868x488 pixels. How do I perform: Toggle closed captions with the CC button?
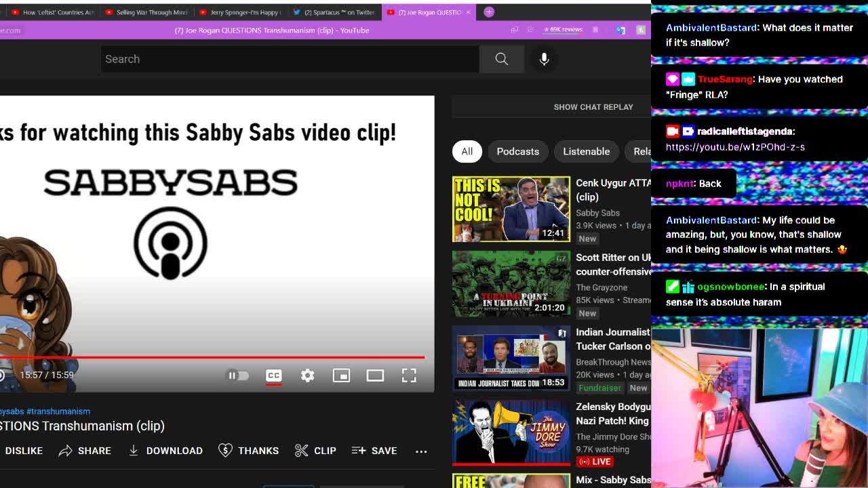(x=273, y=375)
